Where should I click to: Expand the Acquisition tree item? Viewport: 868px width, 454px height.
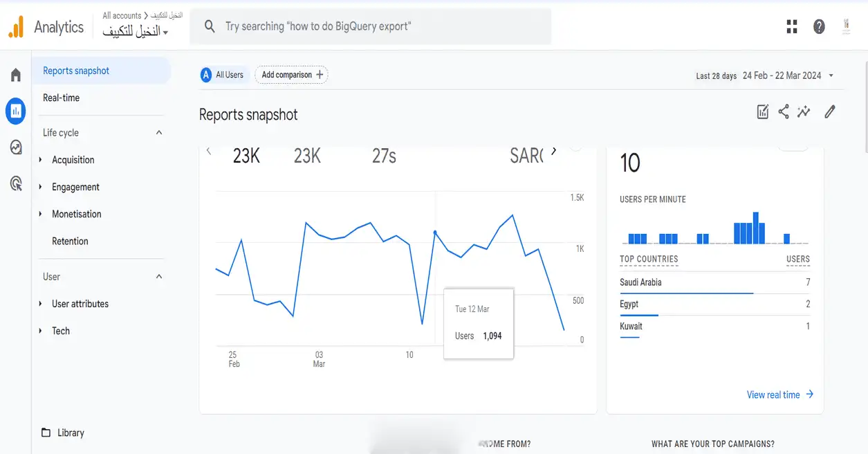40,160
